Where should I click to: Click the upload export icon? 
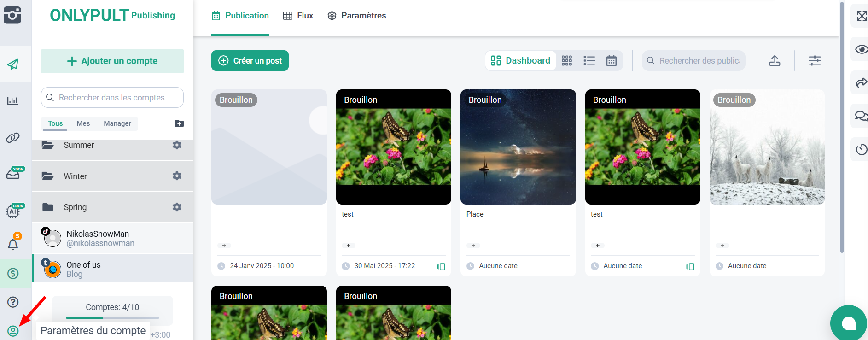click(775, 61)
